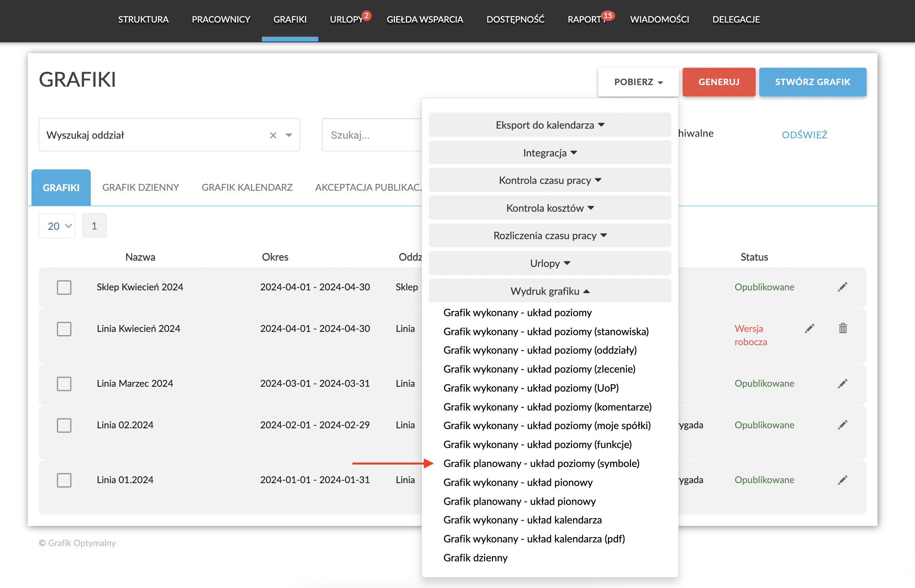The image size is (915, 588).
Task: Click the Odśwież link
Action: click(x=804, y=135)
